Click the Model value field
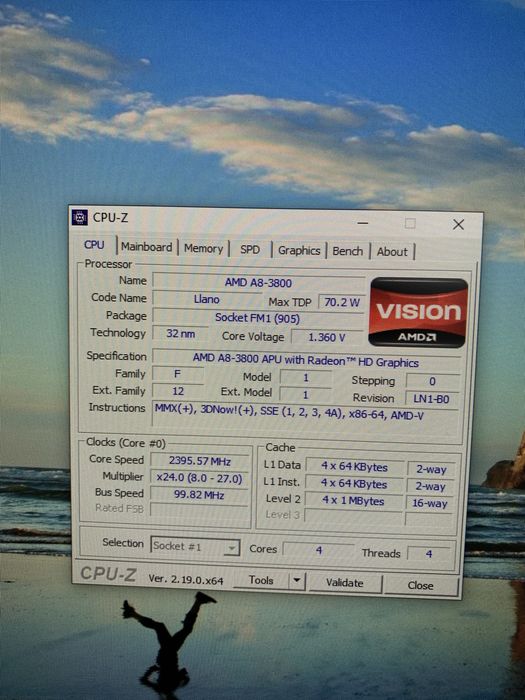This screenshot has width=525, height=700. pos(306,378)
